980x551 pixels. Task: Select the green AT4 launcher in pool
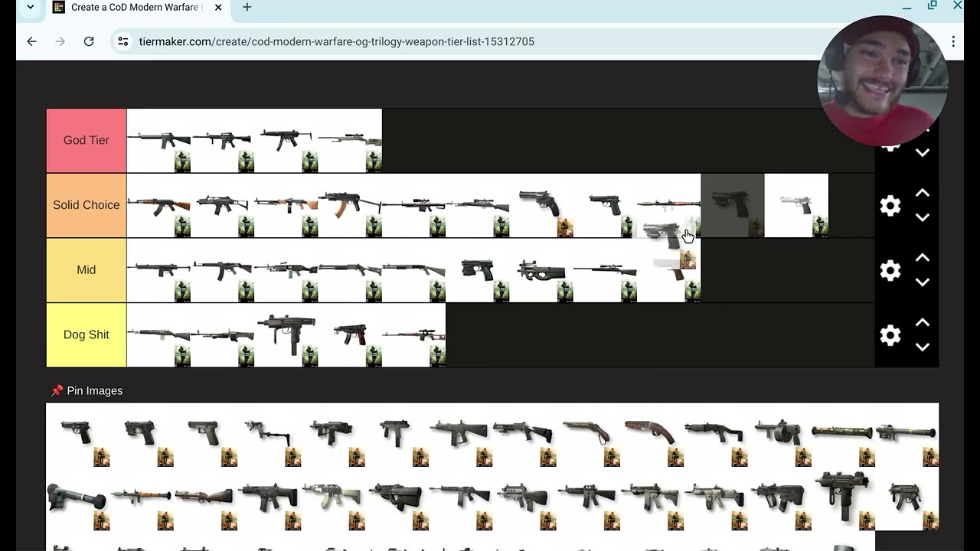[843, 435]
